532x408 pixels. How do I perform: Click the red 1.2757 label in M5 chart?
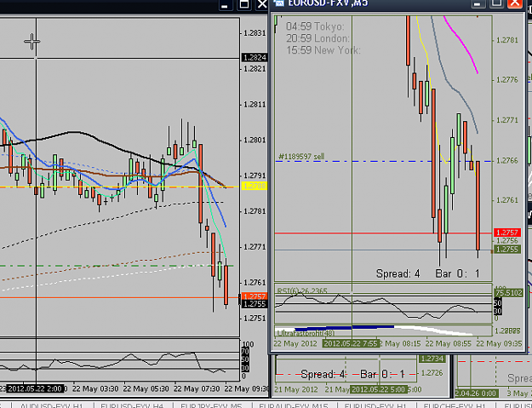click(507, 233)
